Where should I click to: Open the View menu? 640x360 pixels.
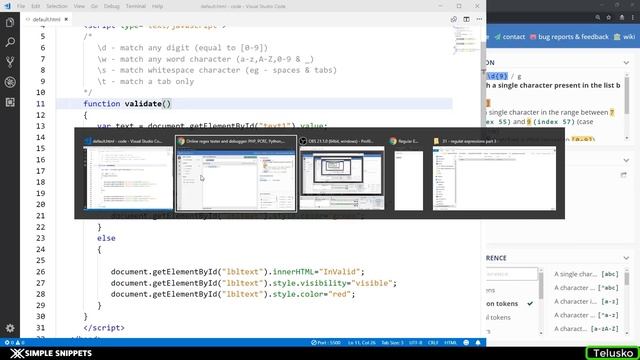pos(79,6)
